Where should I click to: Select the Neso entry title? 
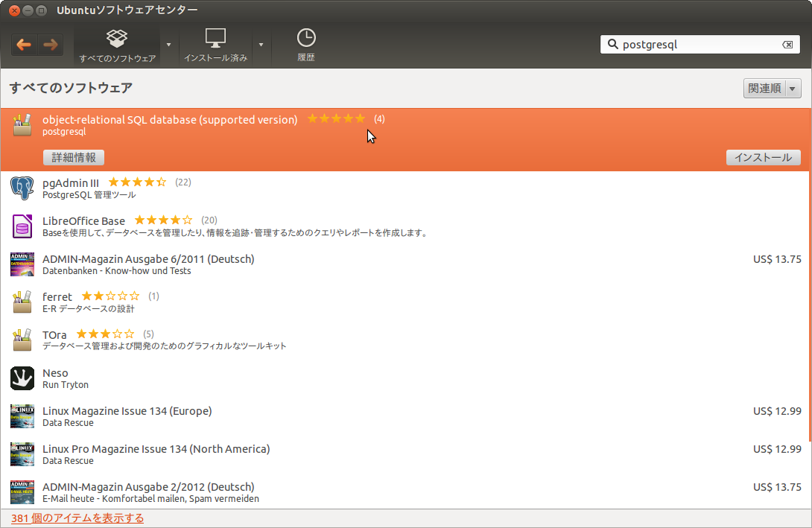[x=55, y=372]
